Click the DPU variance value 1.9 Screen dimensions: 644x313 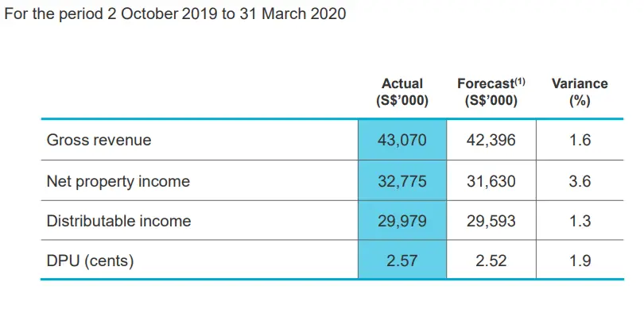580,261
